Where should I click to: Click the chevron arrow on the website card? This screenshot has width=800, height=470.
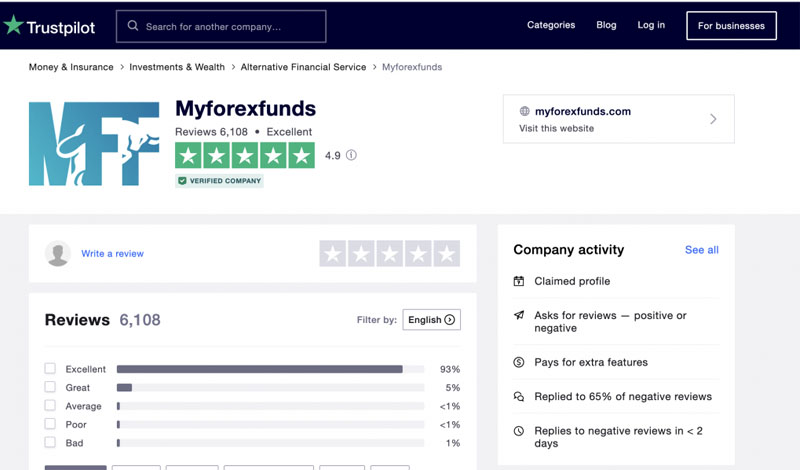point(713,119)
